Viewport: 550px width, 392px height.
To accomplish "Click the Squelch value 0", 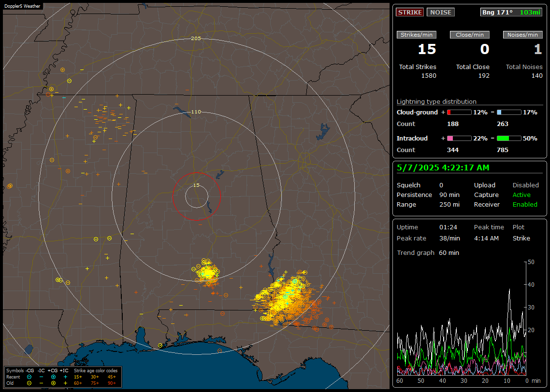I will point(441,185).
